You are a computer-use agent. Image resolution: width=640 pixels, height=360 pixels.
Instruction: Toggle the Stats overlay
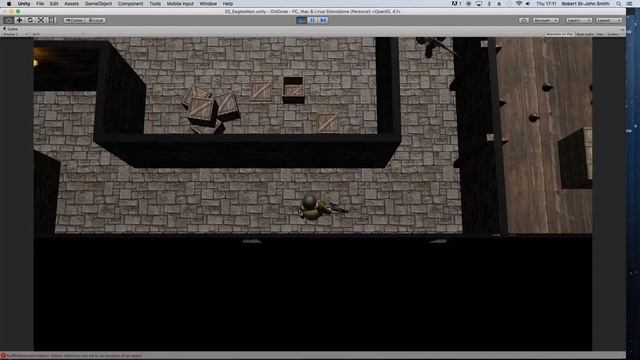point(600,34)
